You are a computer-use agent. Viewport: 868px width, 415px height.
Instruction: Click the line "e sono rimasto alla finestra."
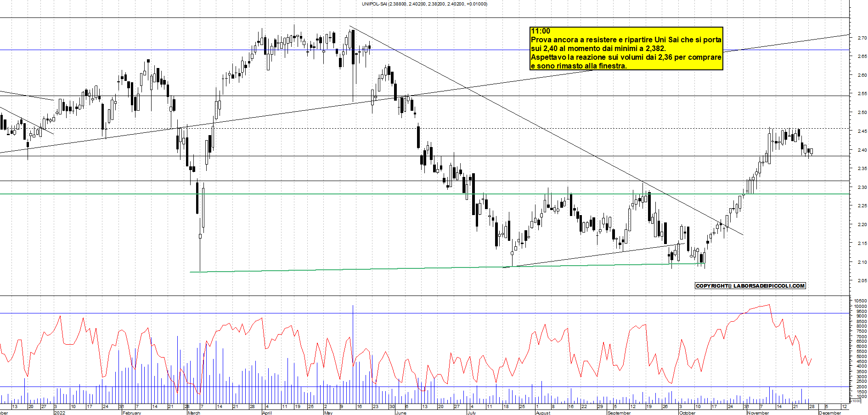point(579,66)
